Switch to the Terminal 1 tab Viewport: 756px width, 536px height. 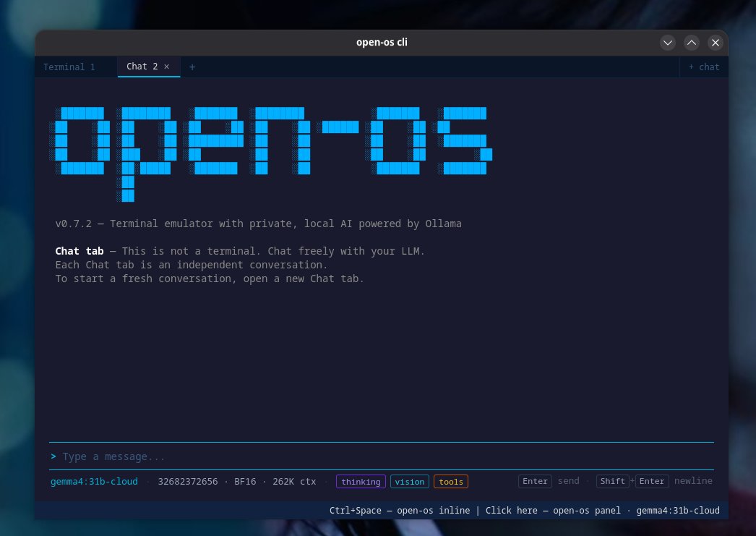pos(69,67)
